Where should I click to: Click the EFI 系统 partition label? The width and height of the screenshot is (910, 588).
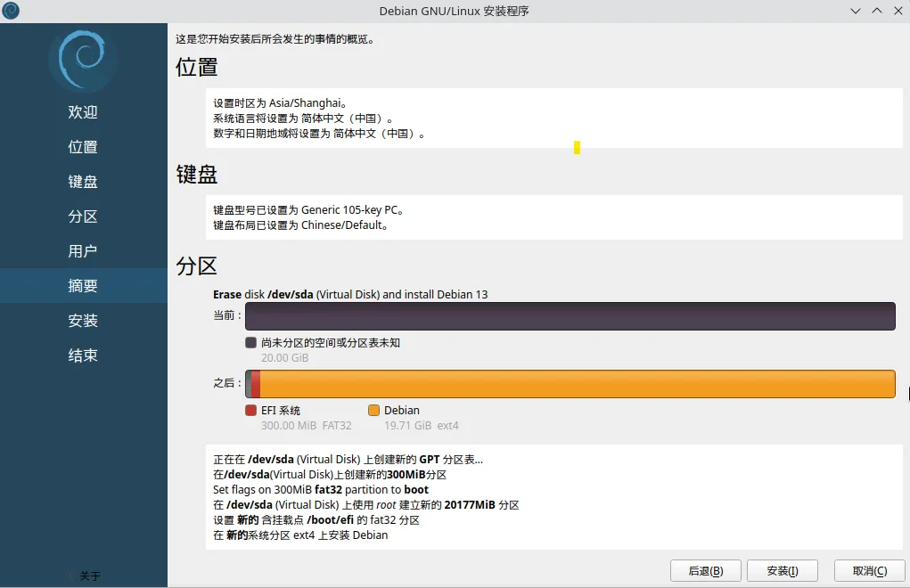coord(281,410)
